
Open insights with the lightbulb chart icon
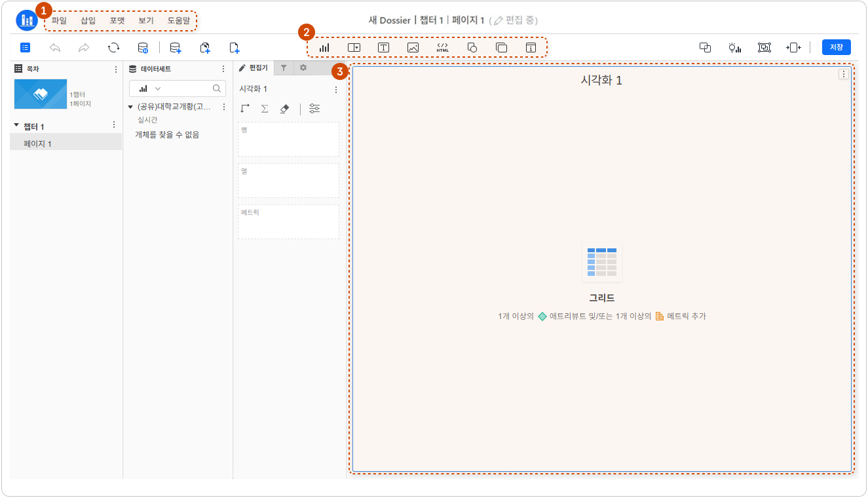click(x=735, y=47)
